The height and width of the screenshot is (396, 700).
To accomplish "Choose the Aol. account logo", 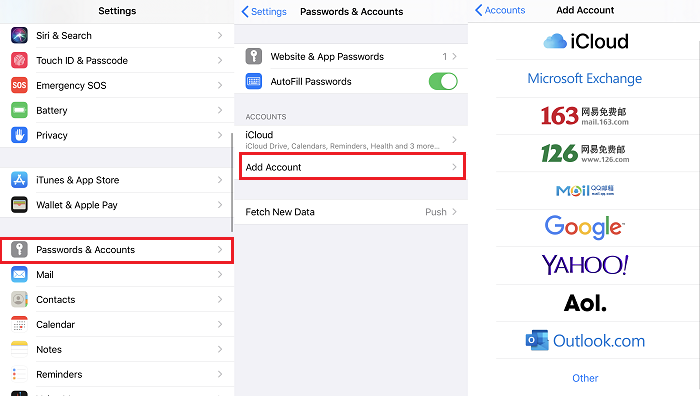I will pos(585,303).
